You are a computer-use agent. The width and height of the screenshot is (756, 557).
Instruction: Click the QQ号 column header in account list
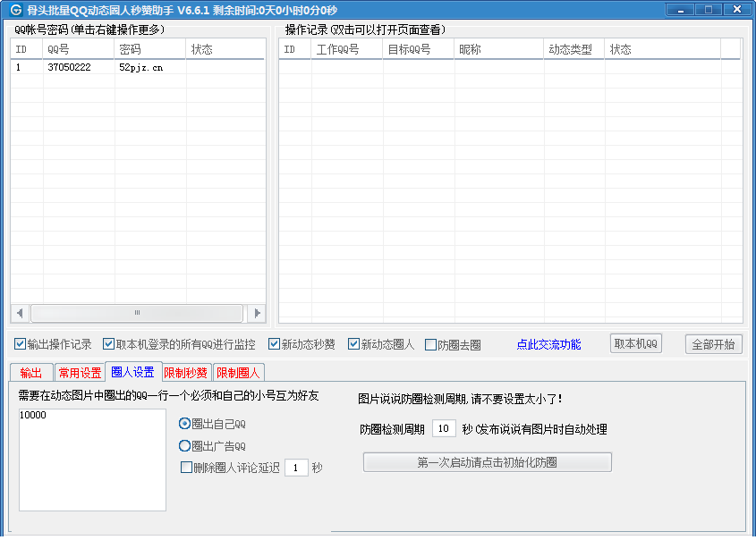tap(79, 49)
